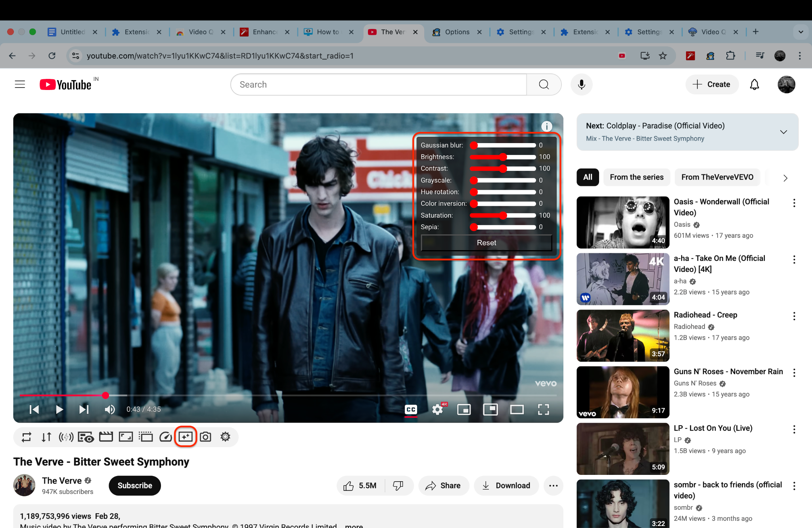This screenshot has height=528, width=812.
Task: Toggle the volume booster icon
Action: tap(66, 437)
